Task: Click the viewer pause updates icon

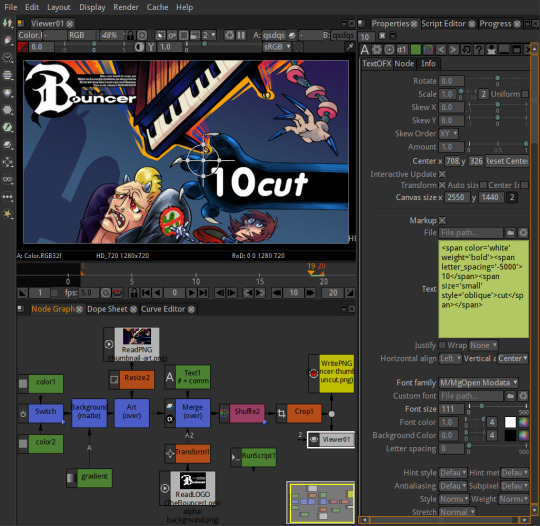Action: [241, 35]
